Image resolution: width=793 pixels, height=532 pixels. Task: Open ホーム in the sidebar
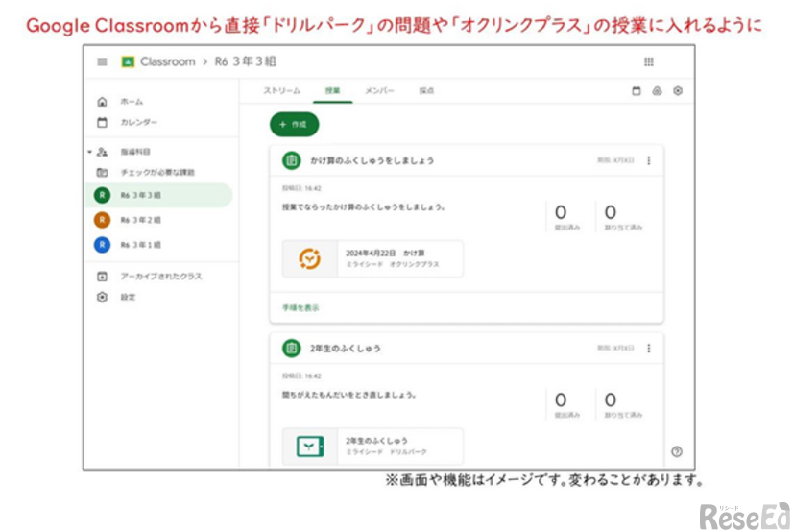pos(132,102)
